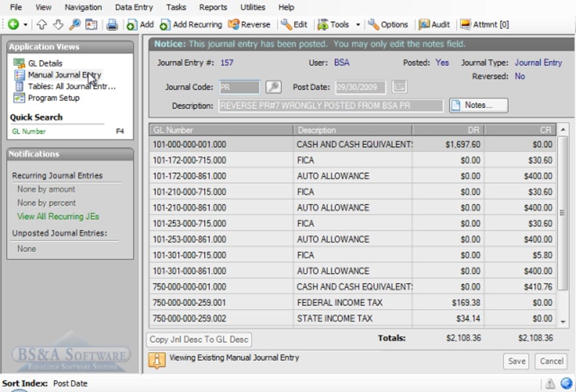Screen dimensions: 576x392
Task: Open Options from the toolbar
Action: (x=388, y=25)
